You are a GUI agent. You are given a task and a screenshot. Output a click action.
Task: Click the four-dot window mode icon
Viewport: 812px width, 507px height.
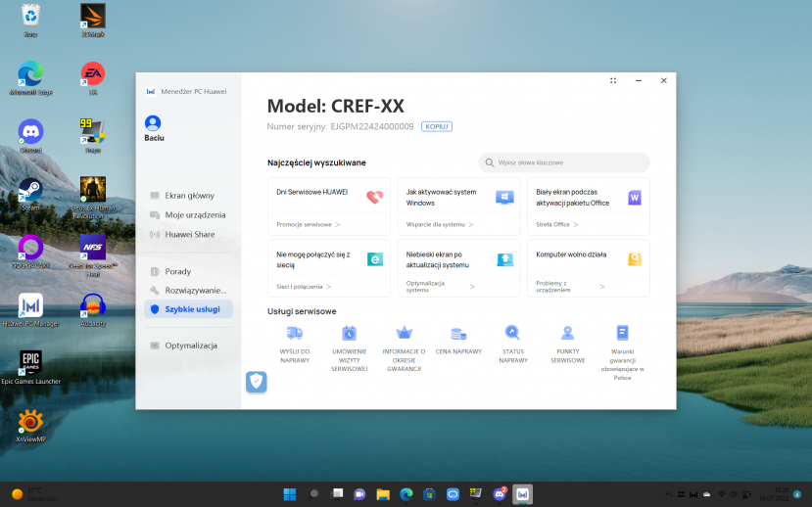tap(613, 80)
